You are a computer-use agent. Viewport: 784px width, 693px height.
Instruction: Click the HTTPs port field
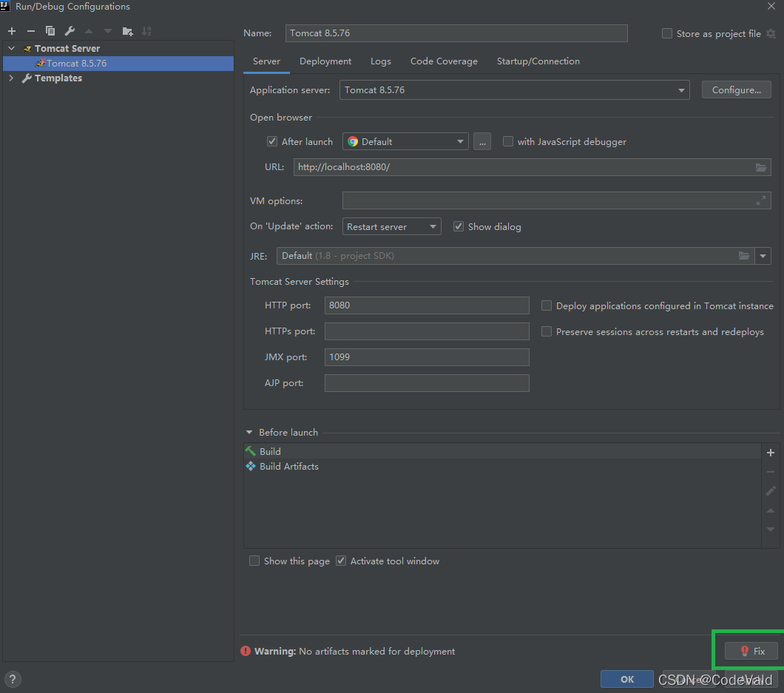[427, 331]
